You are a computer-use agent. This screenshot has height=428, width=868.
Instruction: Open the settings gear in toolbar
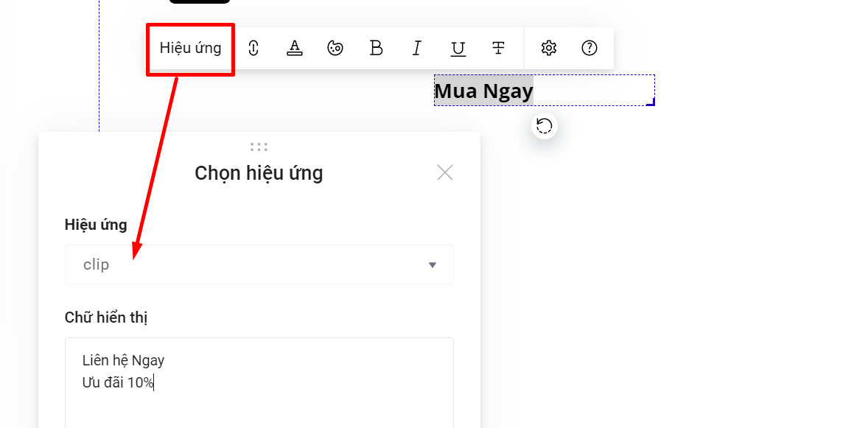pos(548,49)
